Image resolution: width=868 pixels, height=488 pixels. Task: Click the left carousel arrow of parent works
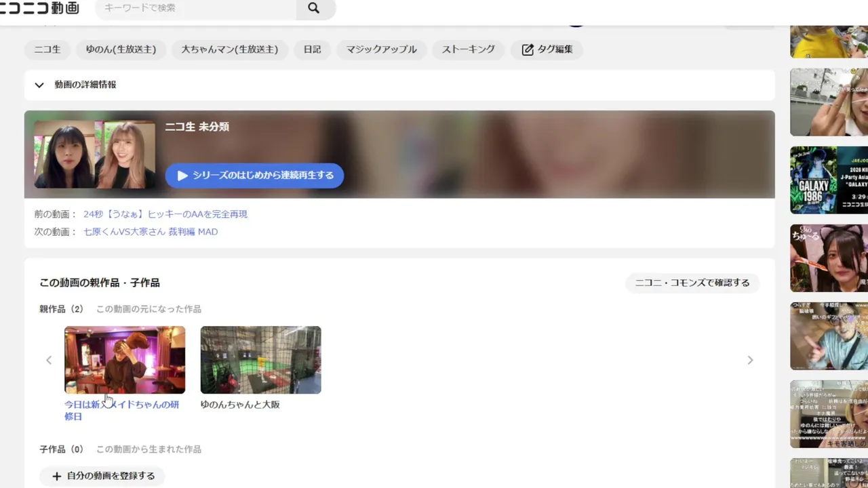click(49, 360)
